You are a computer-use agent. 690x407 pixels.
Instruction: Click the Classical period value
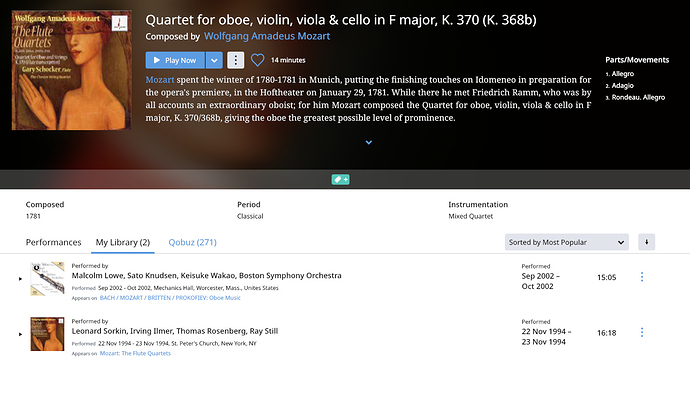coord(250,216)
